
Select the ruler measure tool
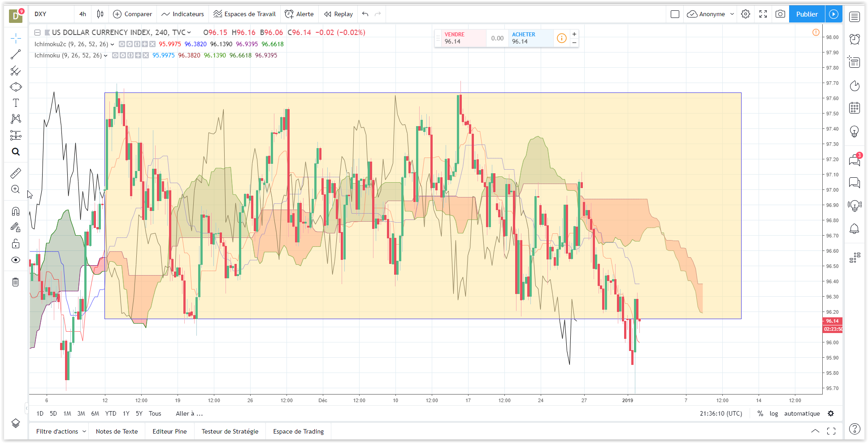click(x=16, y=173)
